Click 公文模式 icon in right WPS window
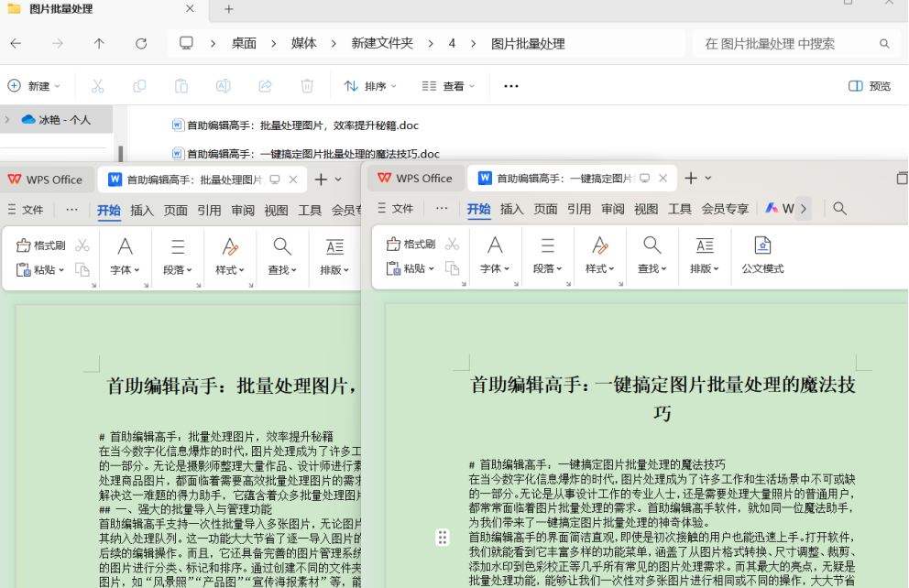The height and width of the screenshot is (588, 909). pos(761,246)
